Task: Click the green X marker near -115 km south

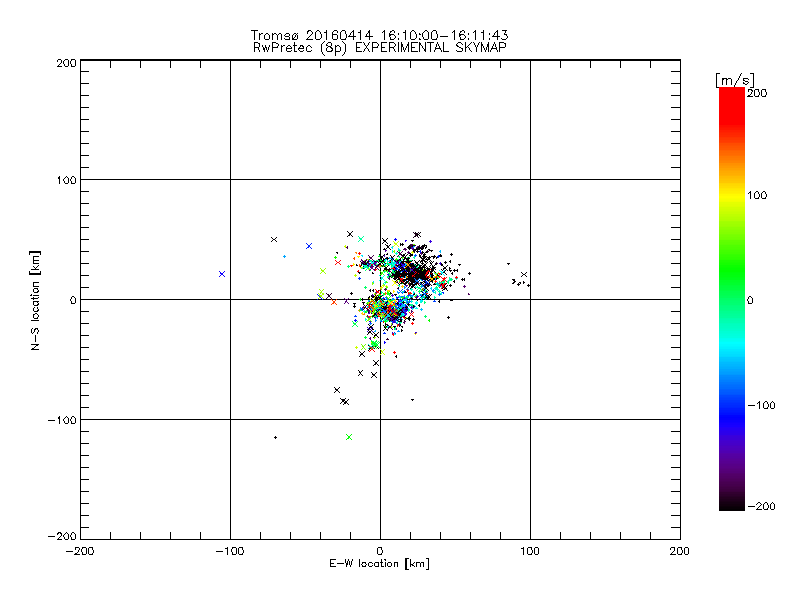Action: point(349,437)
